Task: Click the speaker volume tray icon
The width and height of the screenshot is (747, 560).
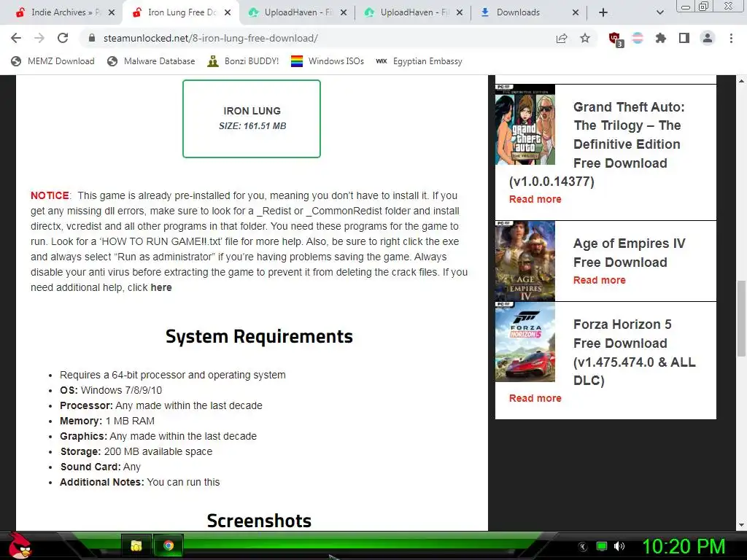Action: coord(619,546)
